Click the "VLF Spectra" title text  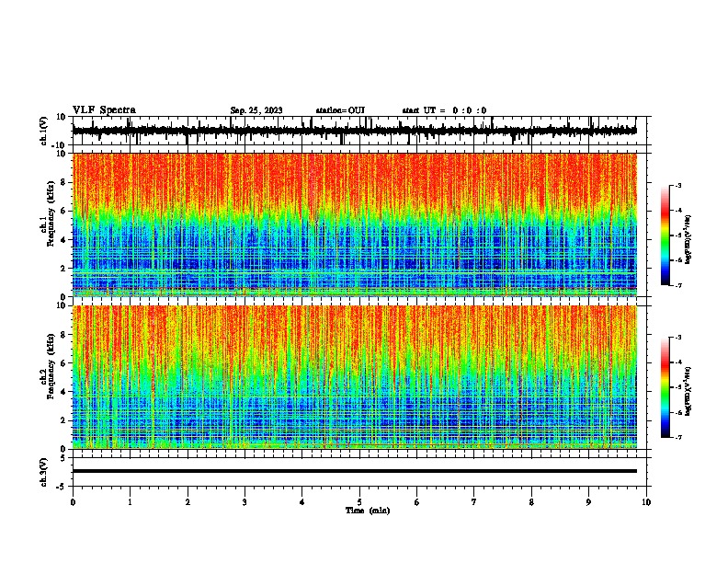tap(104, 110)
